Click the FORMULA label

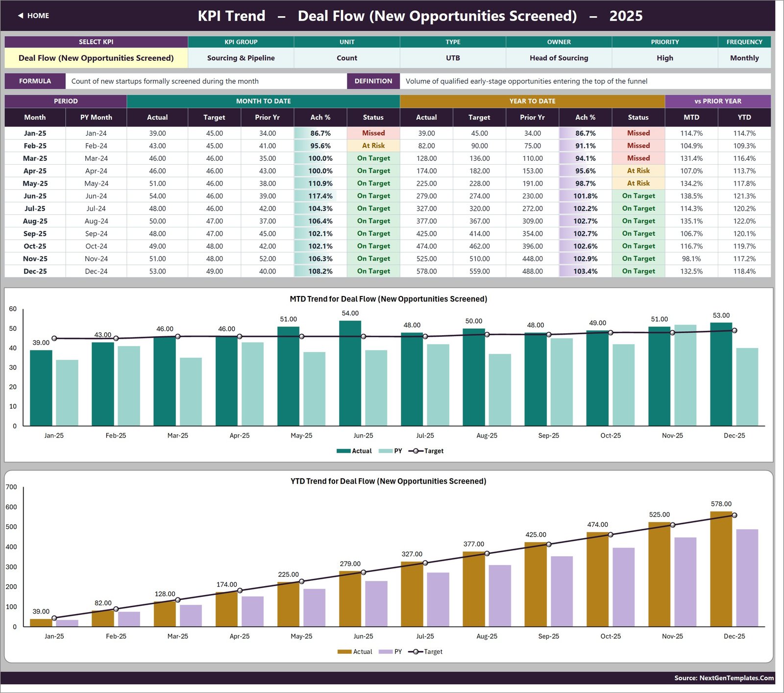click(x=35, y=81)
